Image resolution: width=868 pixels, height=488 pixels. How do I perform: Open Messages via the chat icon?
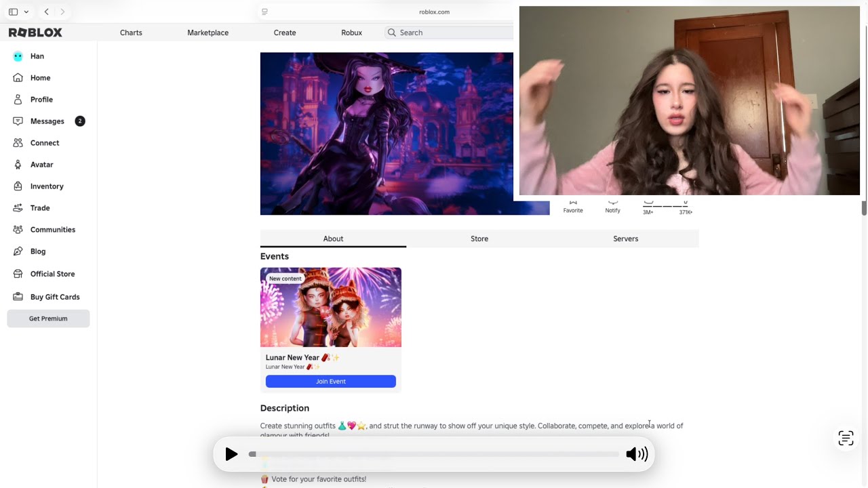tap(18, 121)
